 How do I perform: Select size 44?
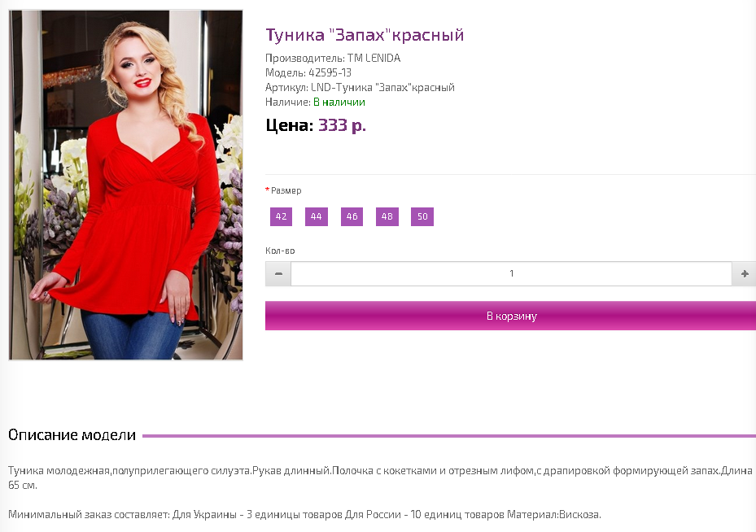tap(317, 216)
